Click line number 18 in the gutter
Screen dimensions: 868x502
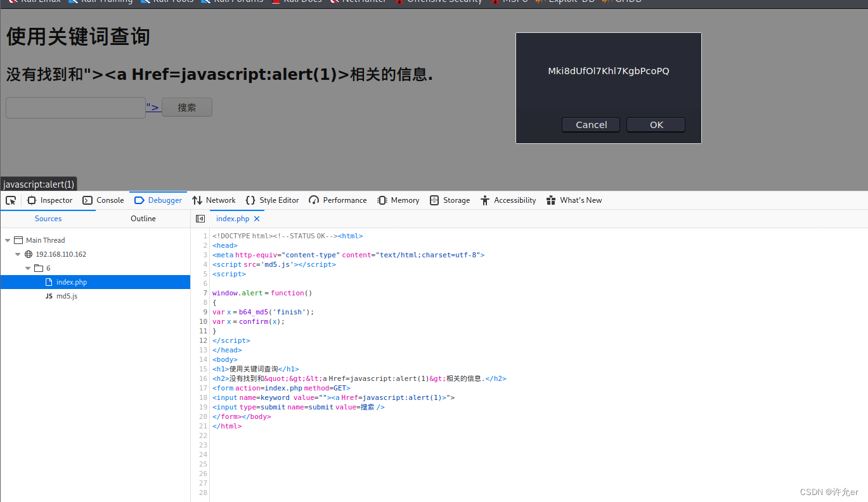204,397
